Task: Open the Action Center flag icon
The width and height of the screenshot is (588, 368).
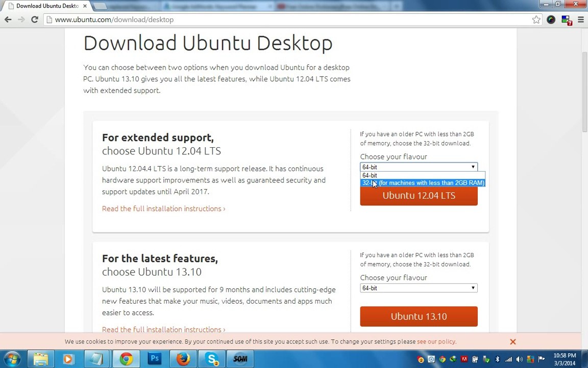Action: (x=542, y=359)
